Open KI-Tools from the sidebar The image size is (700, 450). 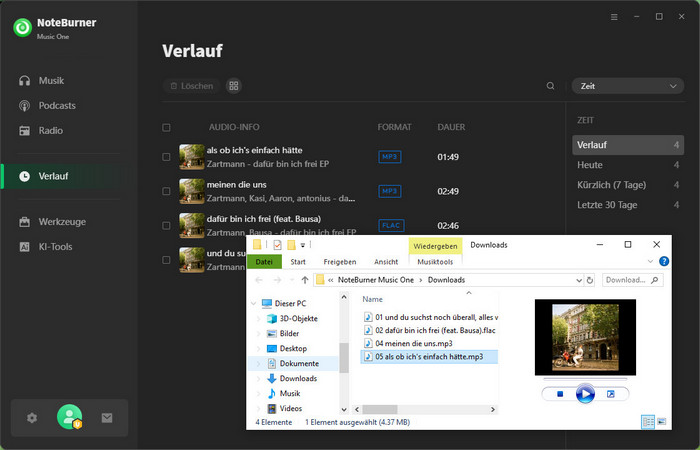coord(55,246)
